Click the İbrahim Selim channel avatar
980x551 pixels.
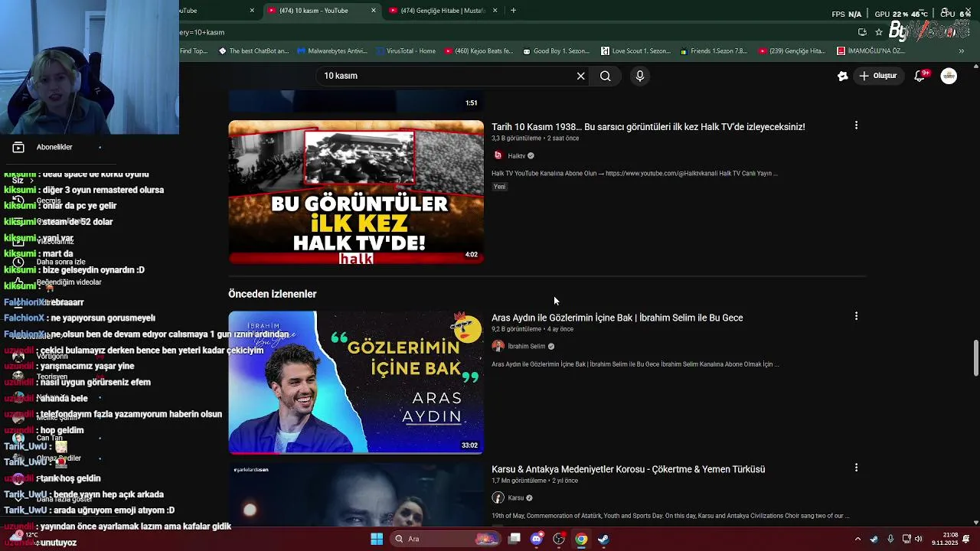coord(498,346)
